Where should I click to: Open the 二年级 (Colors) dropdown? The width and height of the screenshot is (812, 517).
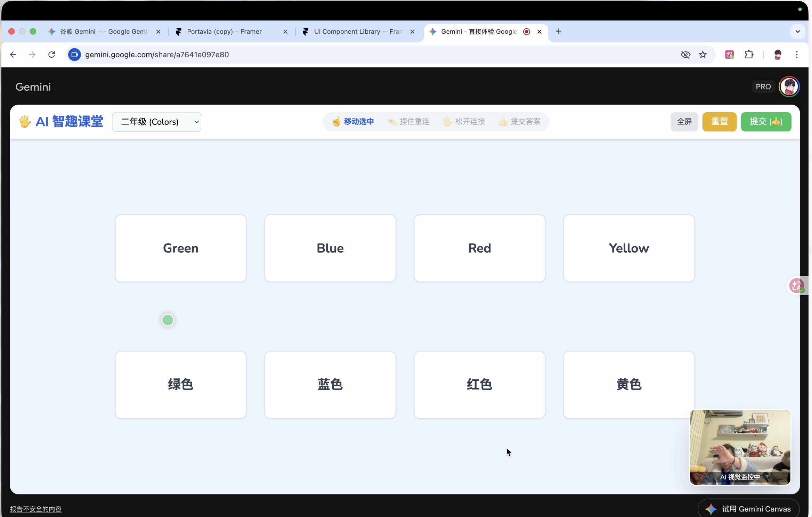[x=156, y=122]
